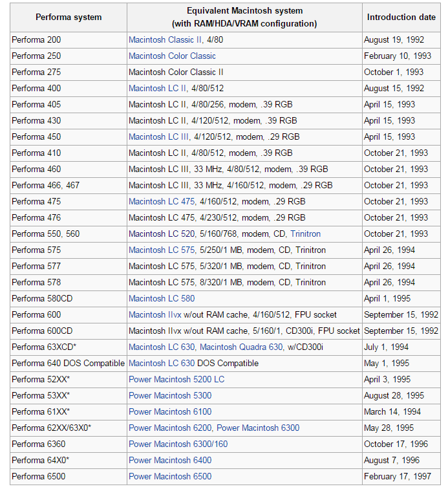
Task: Select the Performa 400 cell
Action: 69,89
